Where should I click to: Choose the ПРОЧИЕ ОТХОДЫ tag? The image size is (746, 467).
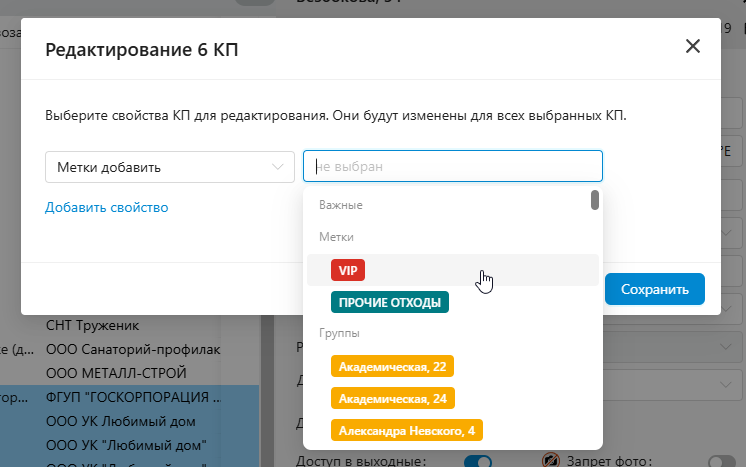(x=390, y=301)
